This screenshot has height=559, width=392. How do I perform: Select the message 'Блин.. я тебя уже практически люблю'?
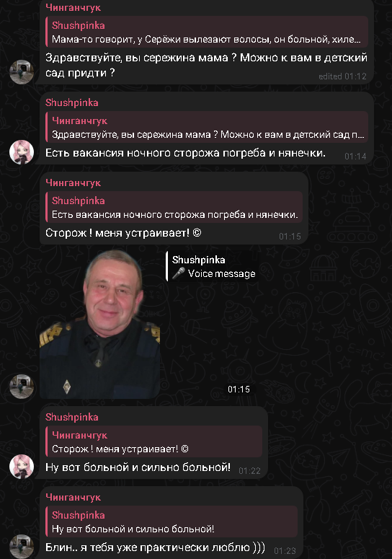click(155, 547)
